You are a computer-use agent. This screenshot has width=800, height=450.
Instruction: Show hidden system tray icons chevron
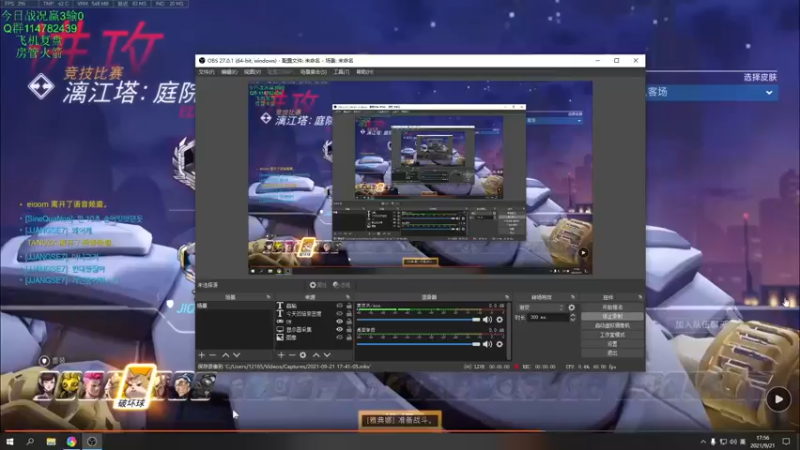tap(703, 442)
